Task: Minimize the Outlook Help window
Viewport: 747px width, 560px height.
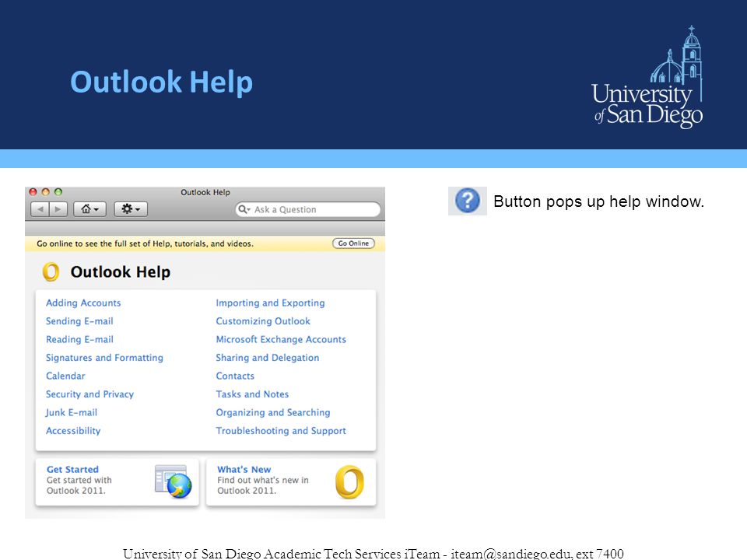Action: point(46,192)
